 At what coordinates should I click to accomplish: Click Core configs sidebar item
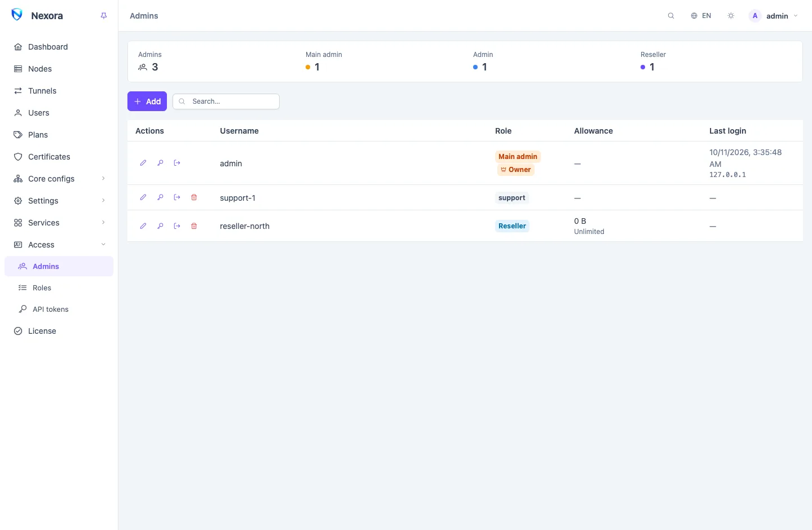pos(59,179)
